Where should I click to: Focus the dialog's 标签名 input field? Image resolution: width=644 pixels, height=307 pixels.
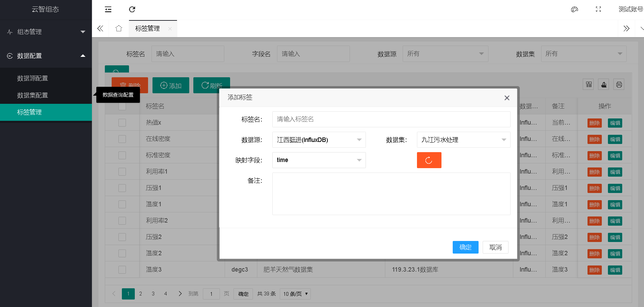tap(391, 119)
